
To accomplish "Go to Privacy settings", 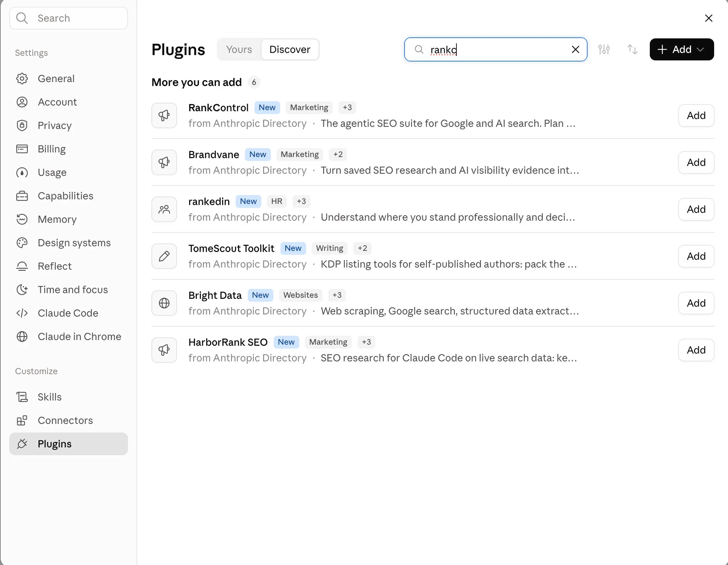I will click(69, 125).
